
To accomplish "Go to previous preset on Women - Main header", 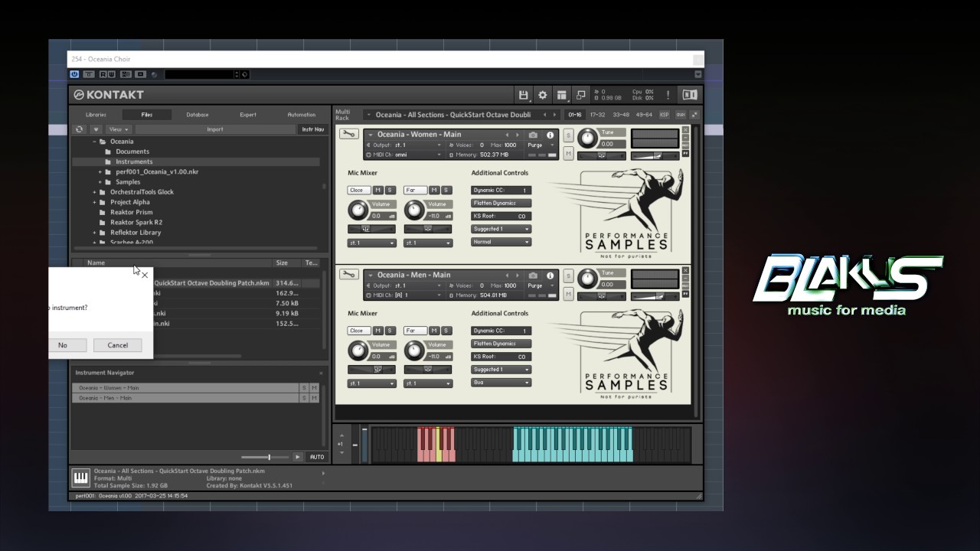I will coord(506,135).
